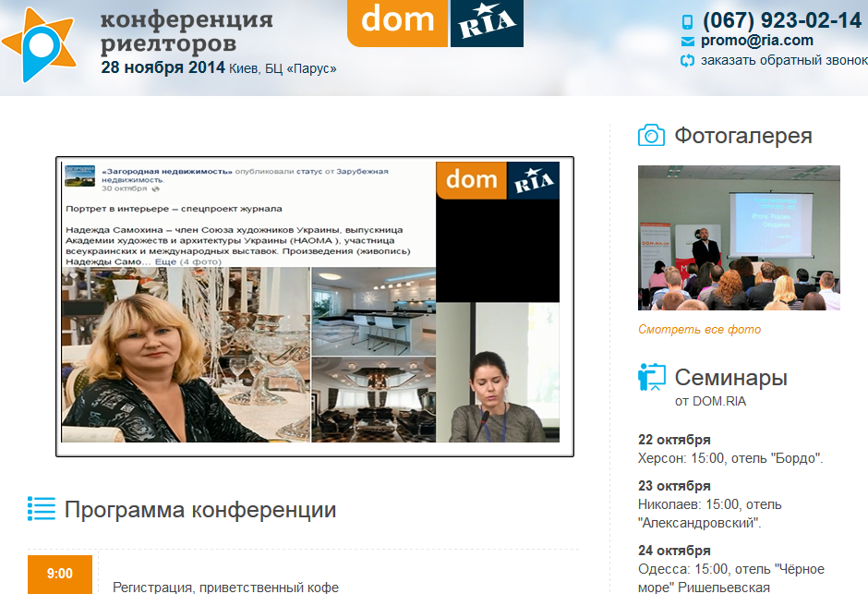Click the presenter icon beside Семинары
The width and height of the screenshot is (868, 594).
tap(652, 377)
